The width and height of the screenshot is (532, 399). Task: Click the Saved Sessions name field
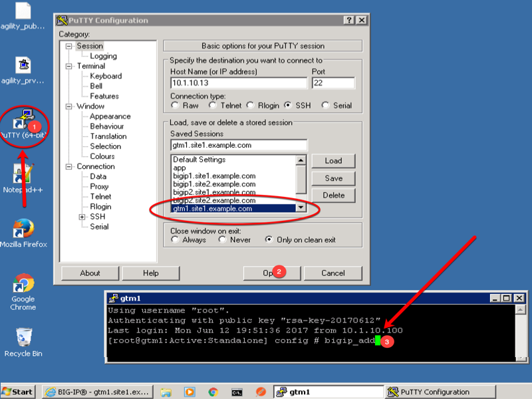(239, 145)
